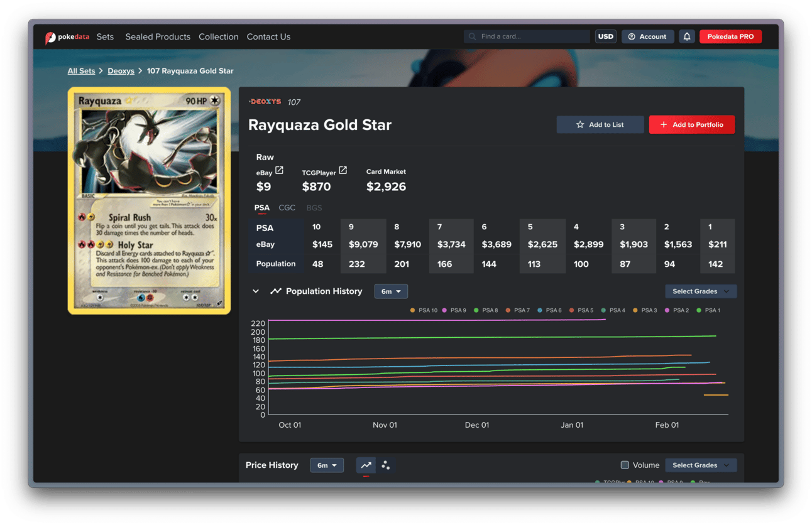The image size is (812, 525).
Task: Open notifications bell icon
Action: coord(687,36)
